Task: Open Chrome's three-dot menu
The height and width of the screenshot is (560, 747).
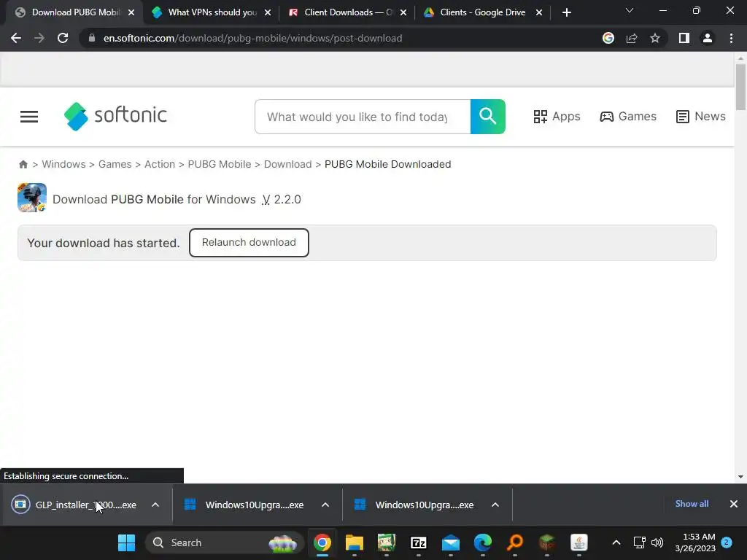Action: click(731, 38)
